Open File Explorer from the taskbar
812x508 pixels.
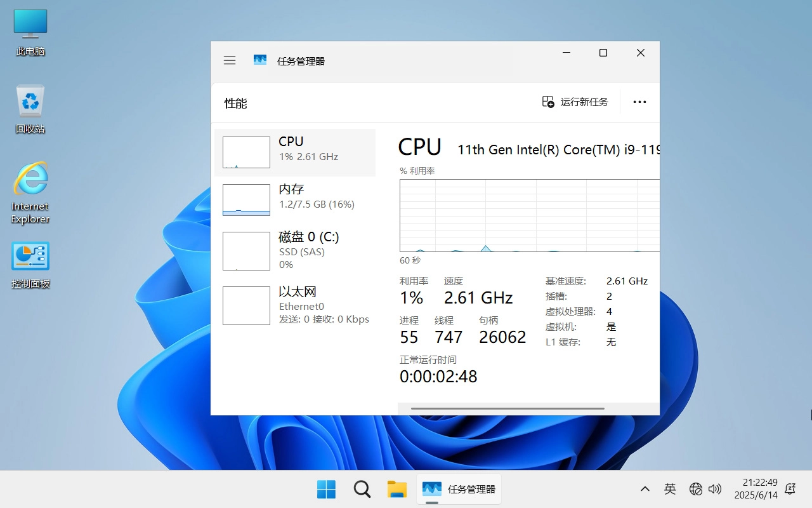tap(397, 489)
